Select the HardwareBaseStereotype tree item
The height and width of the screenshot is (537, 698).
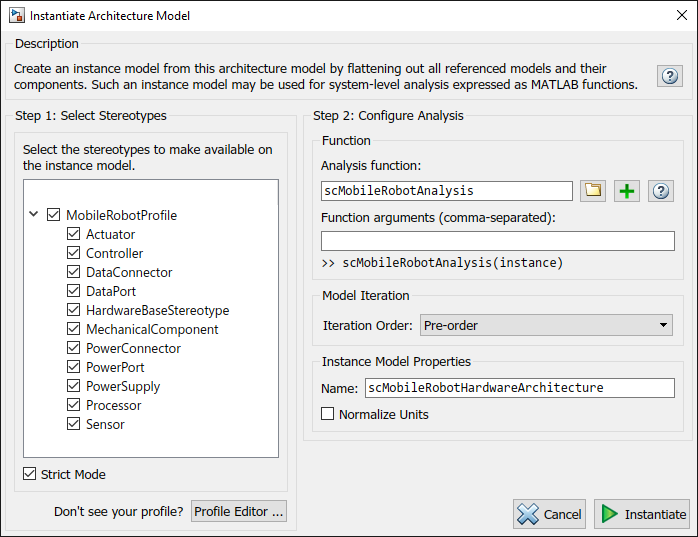[157, 310]
